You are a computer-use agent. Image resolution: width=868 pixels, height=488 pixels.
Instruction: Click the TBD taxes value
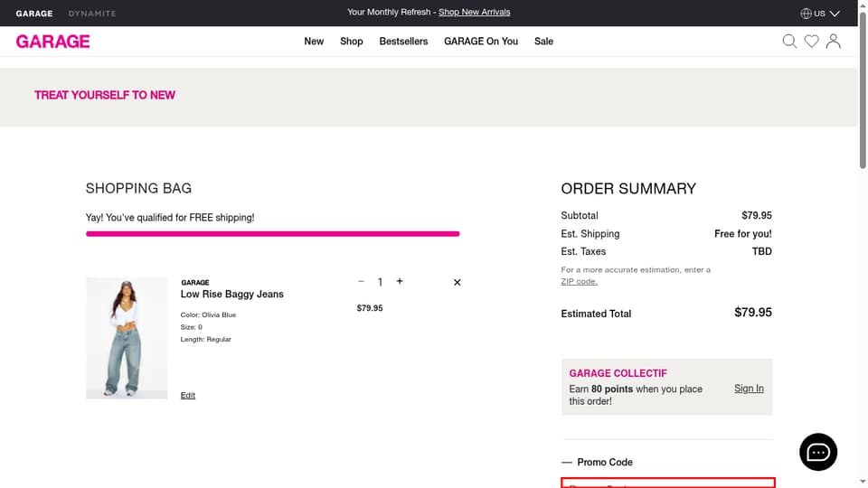tap(761, 251)
